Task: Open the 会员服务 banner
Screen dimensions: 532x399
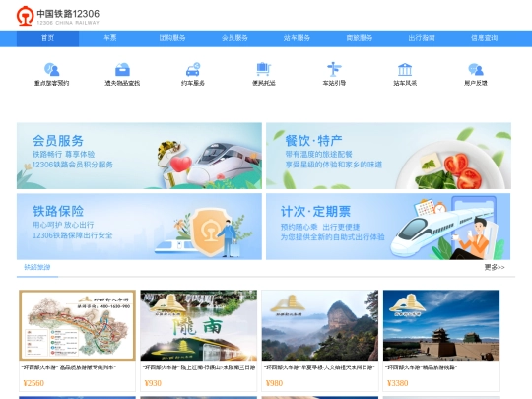Action: (x=139, y=156)
